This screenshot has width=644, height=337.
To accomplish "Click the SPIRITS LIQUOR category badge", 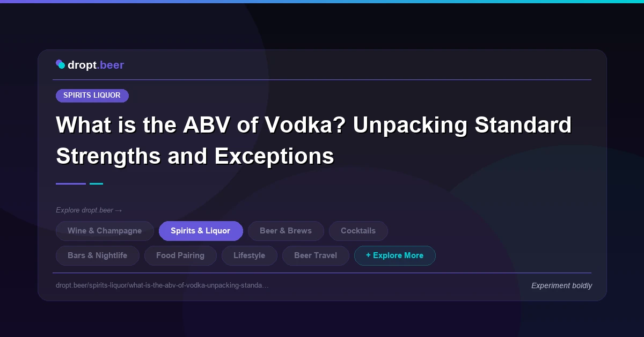I will click(x=92, y=96).
